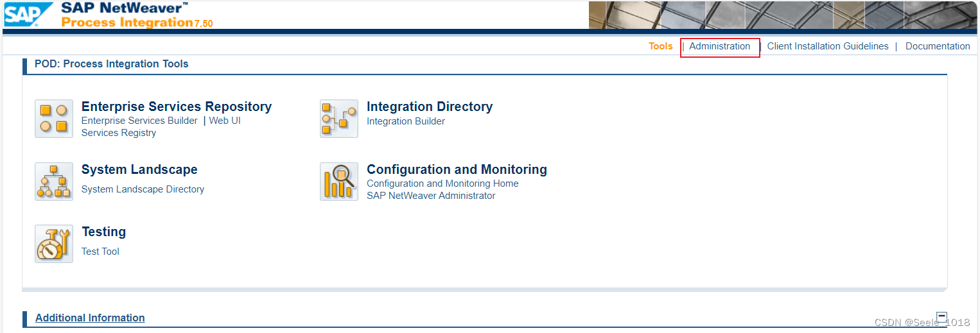The width and height of the screenshot is (980, 333).
Task: Open the Test Tool link
Action: pos(100,252)
